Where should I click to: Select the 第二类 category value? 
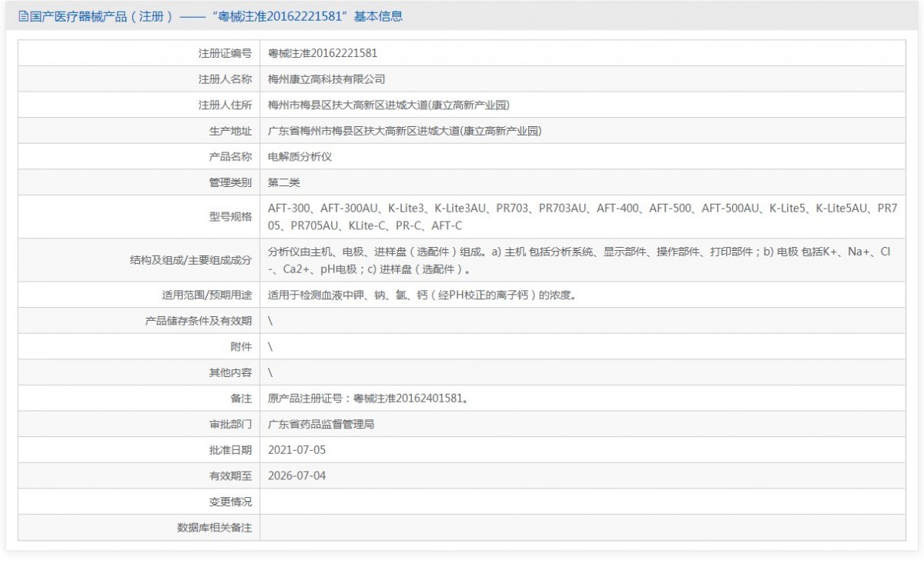(x=283, y=183)
